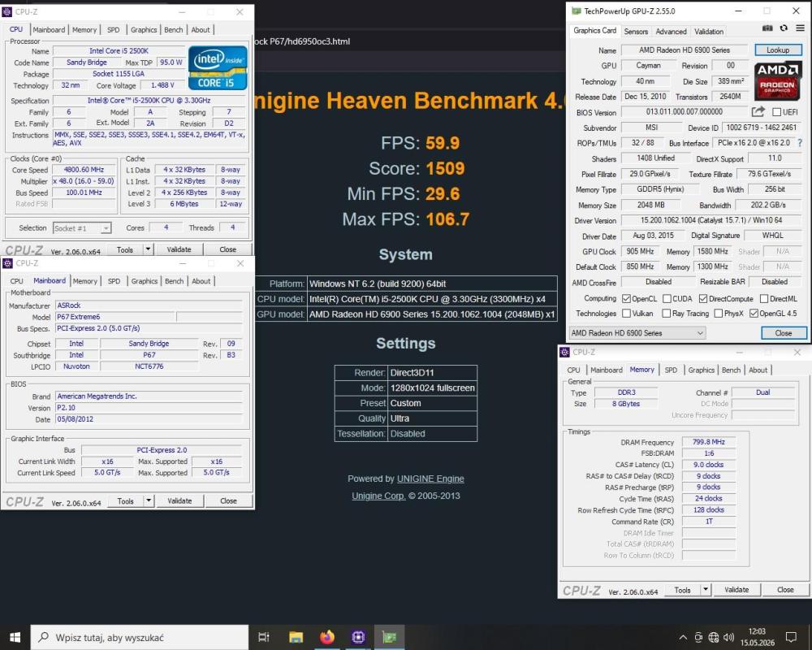Toggle DirectCompute checkbox
The height and width of the screenshot is (650, 812).
[702, 298]
